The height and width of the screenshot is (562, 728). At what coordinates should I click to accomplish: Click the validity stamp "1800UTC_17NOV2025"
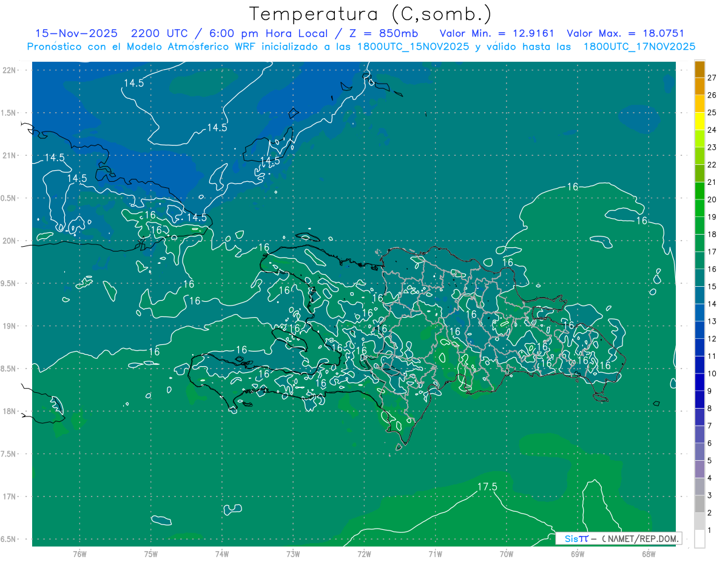point(639,46)
